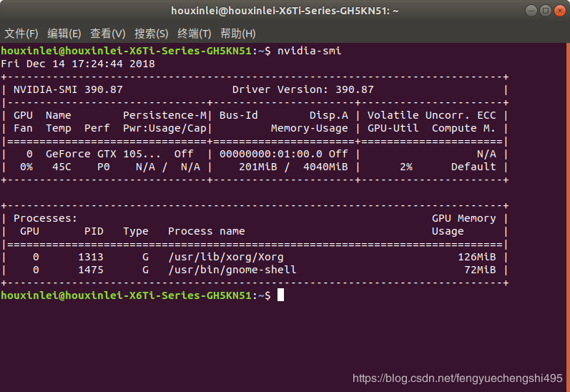Click the window title houxinlei@houxinlei-X6Ti-Series-GH5KN51
This screenshot has width=570, height=392.
285,11
